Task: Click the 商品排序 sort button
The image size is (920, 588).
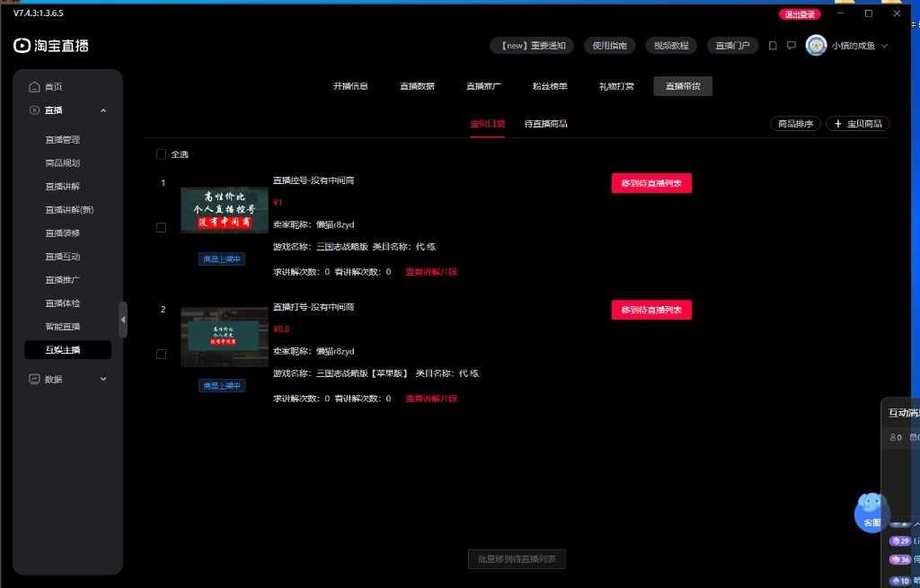Action: tap(796, 124)
